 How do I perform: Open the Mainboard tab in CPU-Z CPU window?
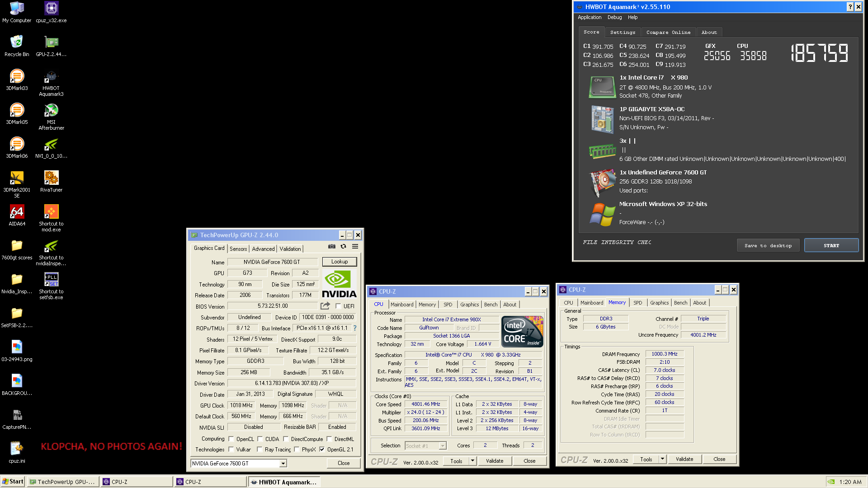(402, 305)
